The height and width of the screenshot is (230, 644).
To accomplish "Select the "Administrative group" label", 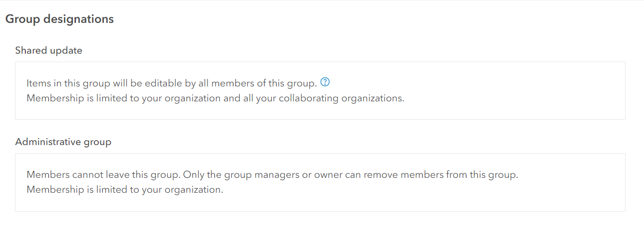I will tap(63, 142).
